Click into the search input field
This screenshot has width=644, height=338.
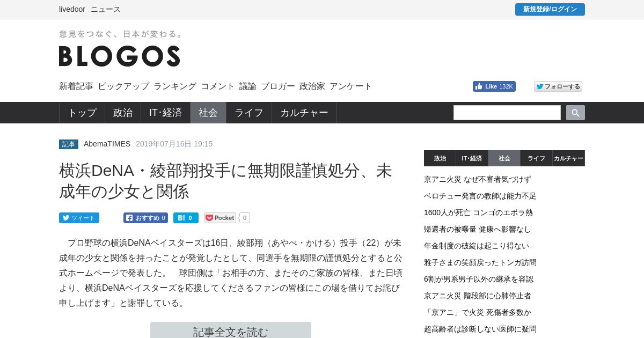coord(507,113)
